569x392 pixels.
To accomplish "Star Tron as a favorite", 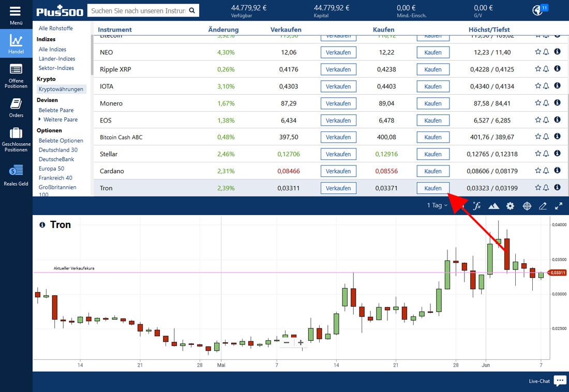I will [x=538, y=188].
